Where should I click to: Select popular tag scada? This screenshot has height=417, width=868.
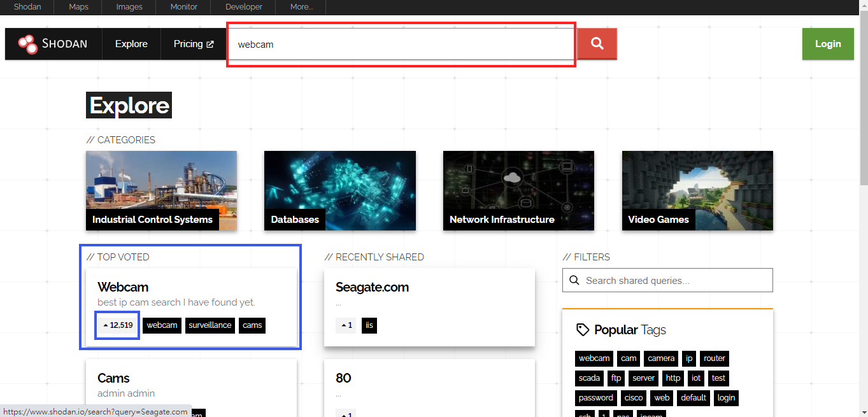pos(589,378)
